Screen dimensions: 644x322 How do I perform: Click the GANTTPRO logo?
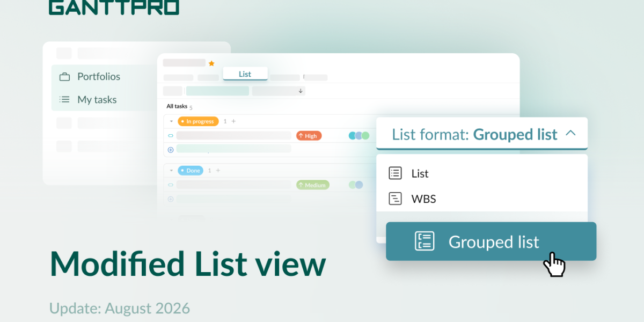click(x=114, y=7)
